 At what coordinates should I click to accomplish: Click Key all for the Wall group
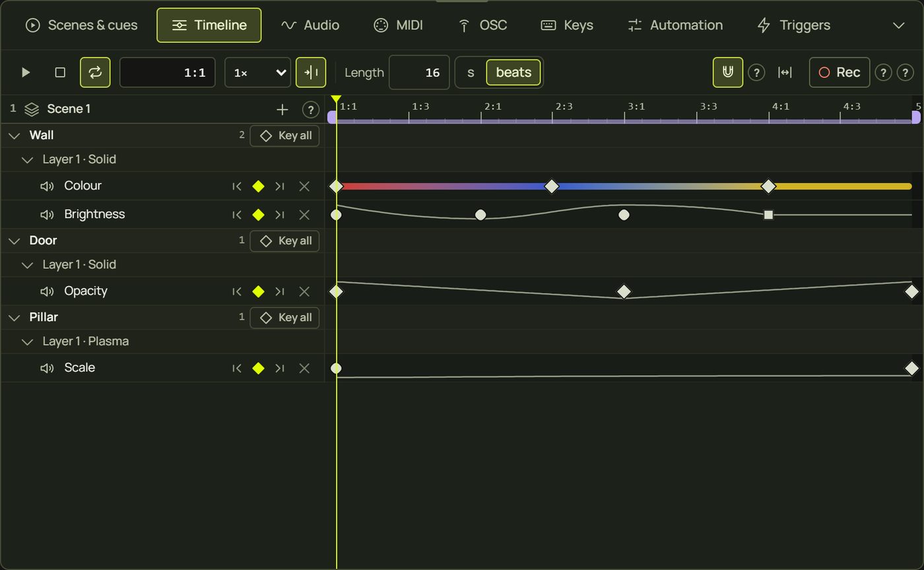(x=284, y=135)
